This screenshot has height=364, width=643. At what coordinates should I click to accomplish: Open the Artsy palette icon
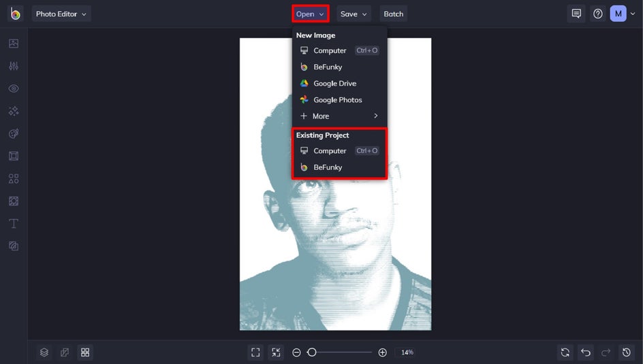14,133
